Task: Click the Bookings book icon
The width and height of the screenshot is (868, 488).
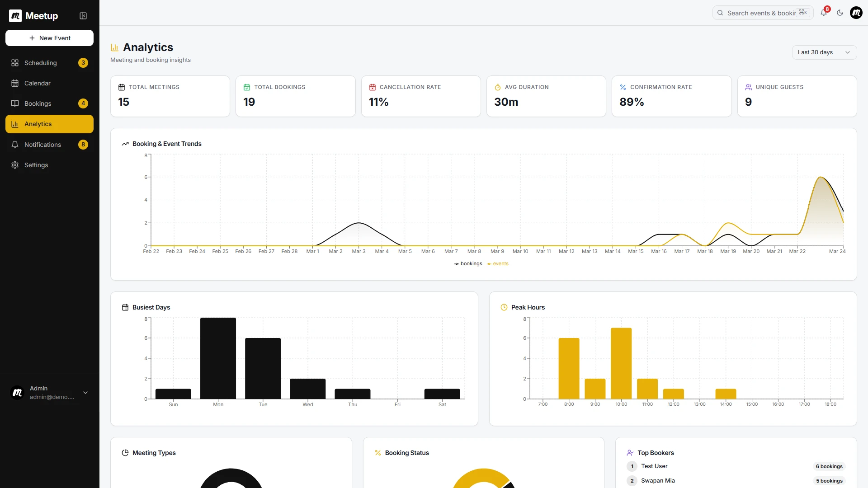Action: click(15, 103)
